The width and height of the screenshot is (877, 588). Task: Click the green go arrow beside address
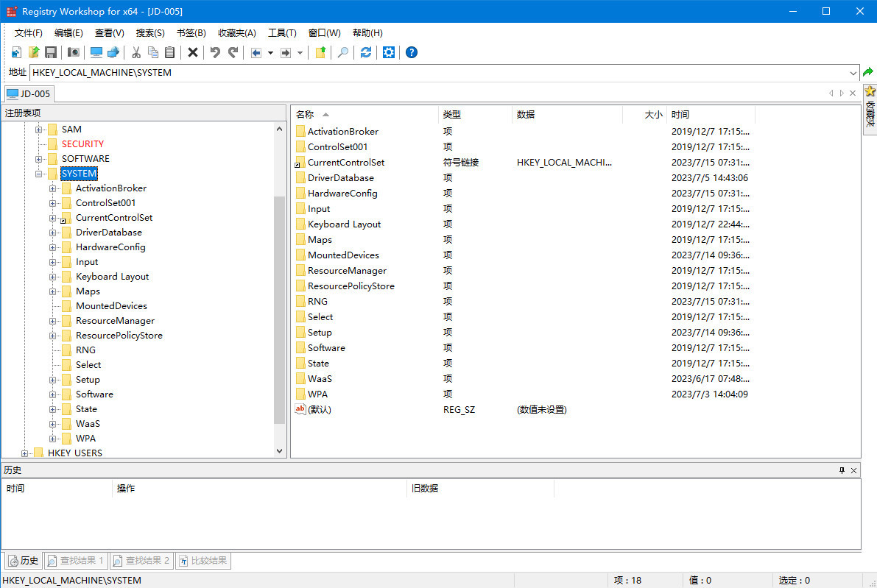click(868, 72)
